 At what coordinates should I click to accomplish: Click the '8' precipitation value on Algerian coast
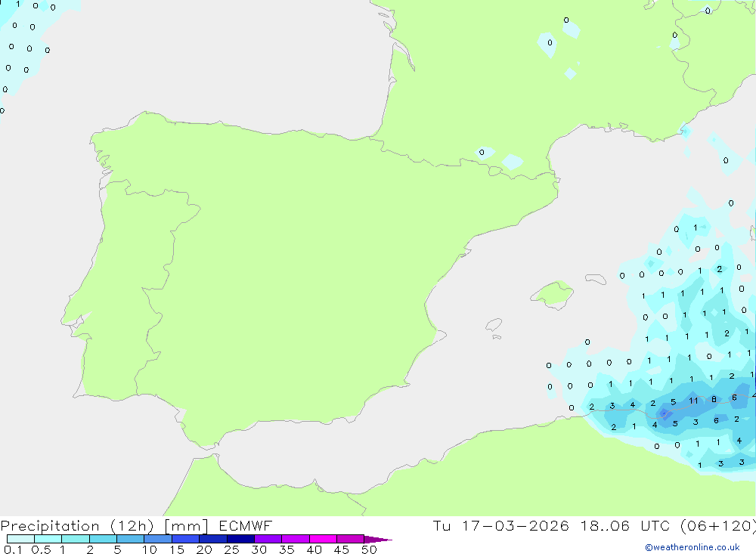click(x=714, y=399)
